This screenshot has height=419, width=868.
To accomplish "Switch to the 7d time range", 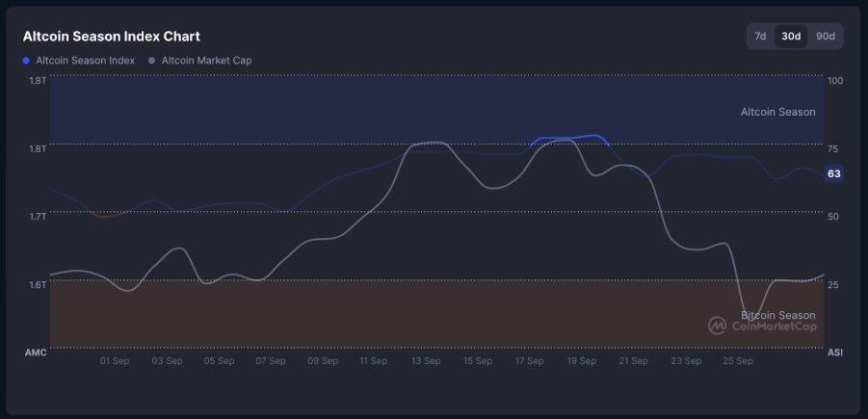I will (760, 37).
